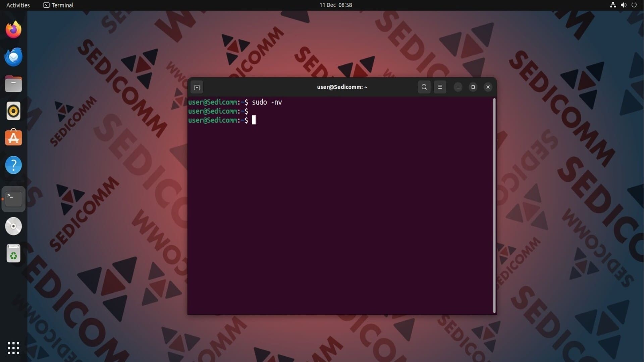This screenshot has height=362, width=644.
Task: Click the Terminal vertical scrollbar
Action: 494,205
